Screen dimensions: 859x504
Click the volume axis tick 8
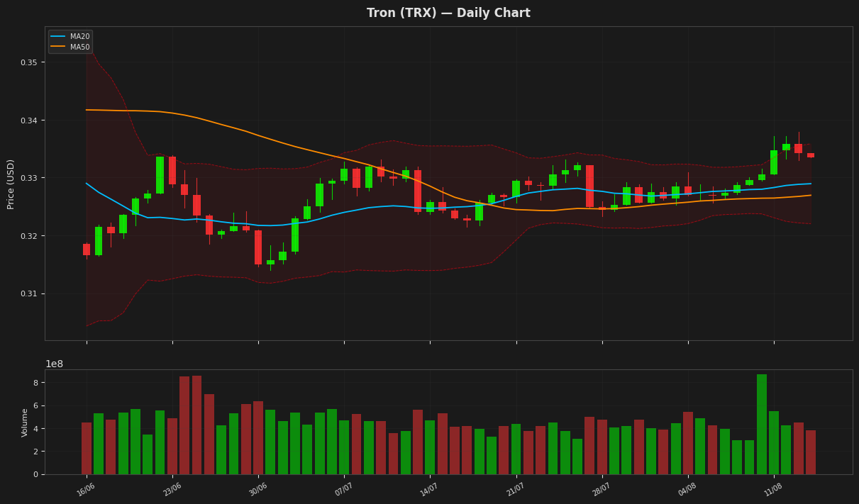tap(35, 383)
